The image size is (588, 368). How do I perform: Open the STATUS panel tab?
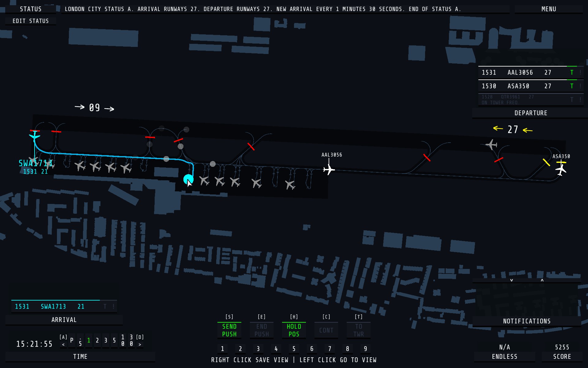31,9
